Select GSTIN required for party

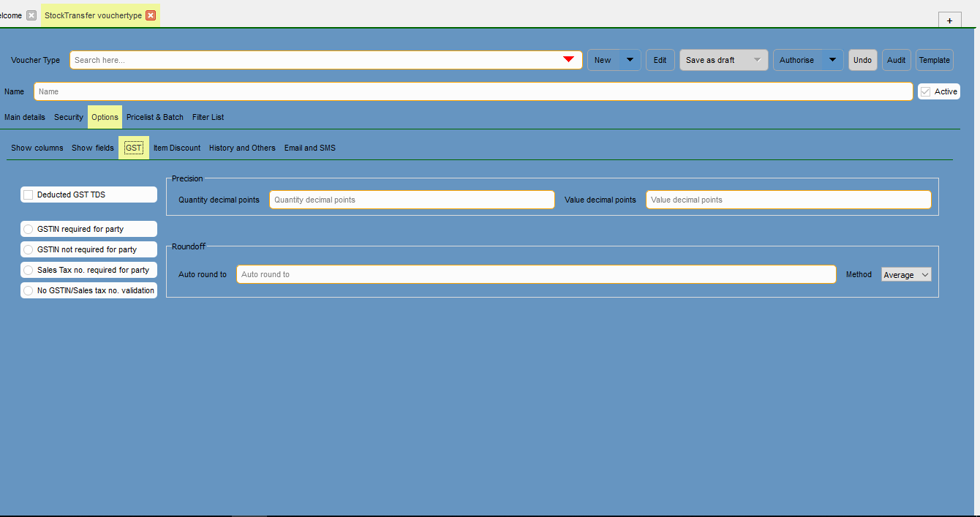point(28,229)
